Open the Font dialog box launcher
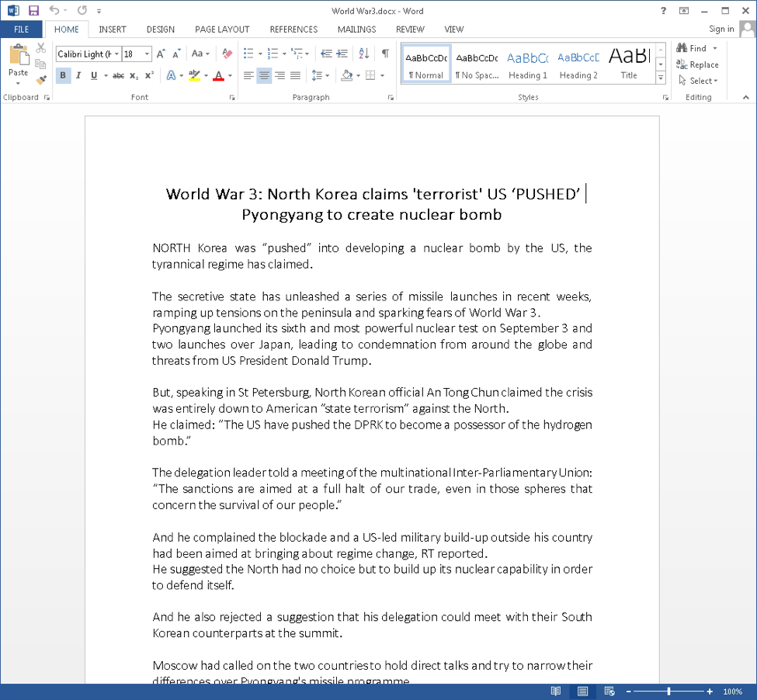The width and height of the screenshot is (757, 700). coord(232,98)
